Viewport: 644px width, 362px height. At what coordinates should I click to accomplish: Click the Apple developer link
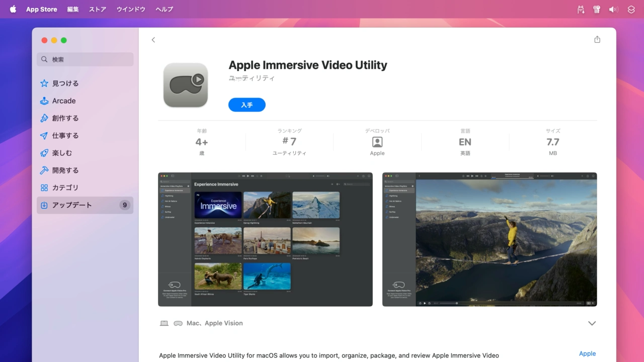click(587, 353)
